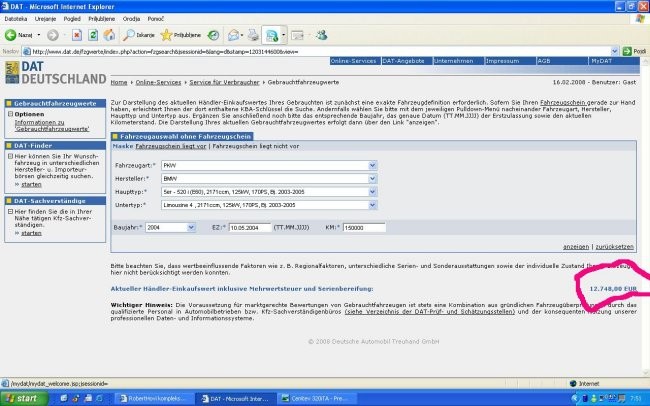Screen dimensions: 650x406
Task: Open the Hersteller dropdown
Action: click(x=372, y=179)
